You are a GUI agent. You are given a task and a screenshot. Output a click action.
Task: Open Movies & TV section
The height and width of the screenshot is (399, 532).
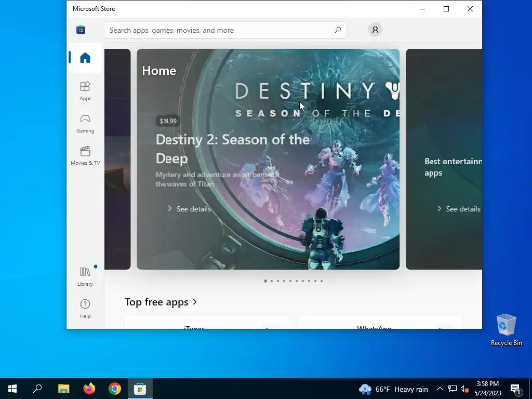click(x=85, y=156)
